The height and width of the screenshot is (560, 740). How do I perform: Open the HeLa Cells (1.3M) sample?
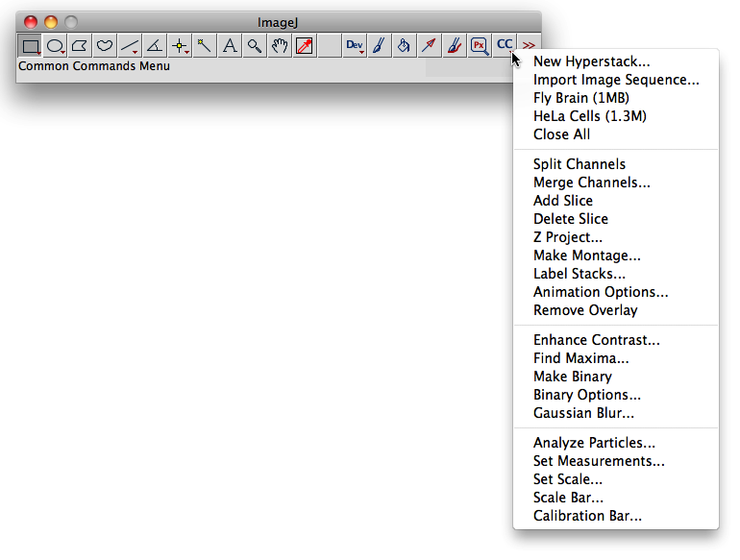pos(616,116)
